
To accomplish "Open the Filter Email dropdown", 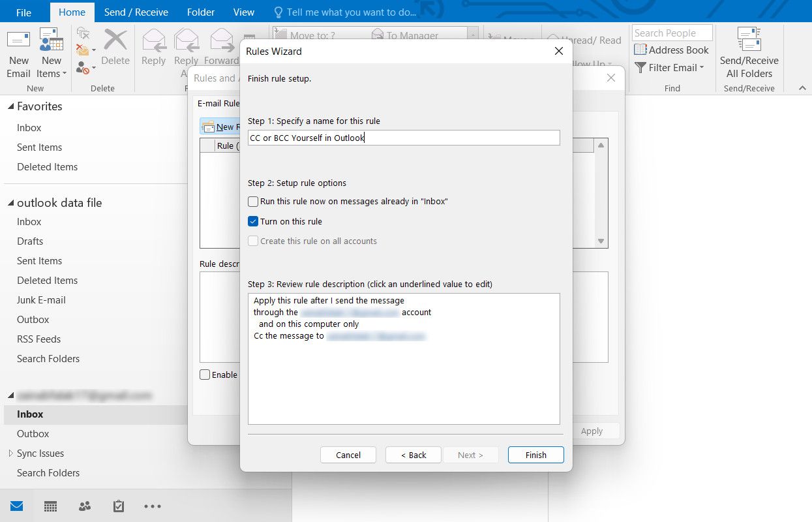I will (x=670, y=67).
